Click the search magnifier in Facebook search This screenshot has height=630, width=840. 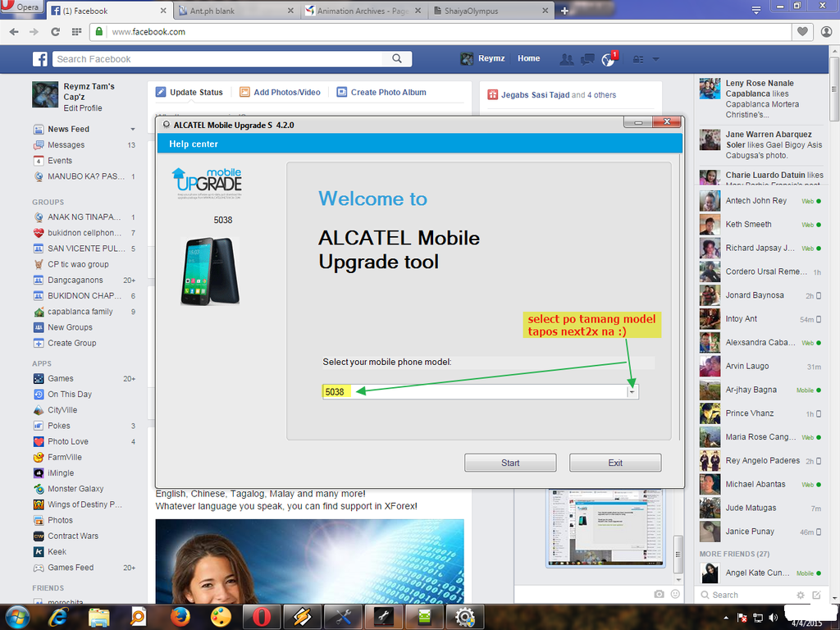[x=397, y=59]
